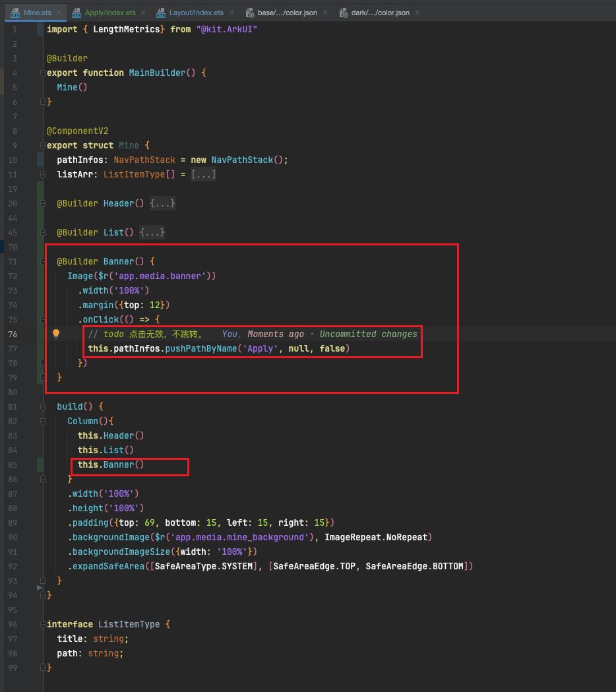Image resolution: width=616 pixels, height=692 pixels.
Task: Switch to the Mine.ets editor tab
Action: (x=37, y=13)
